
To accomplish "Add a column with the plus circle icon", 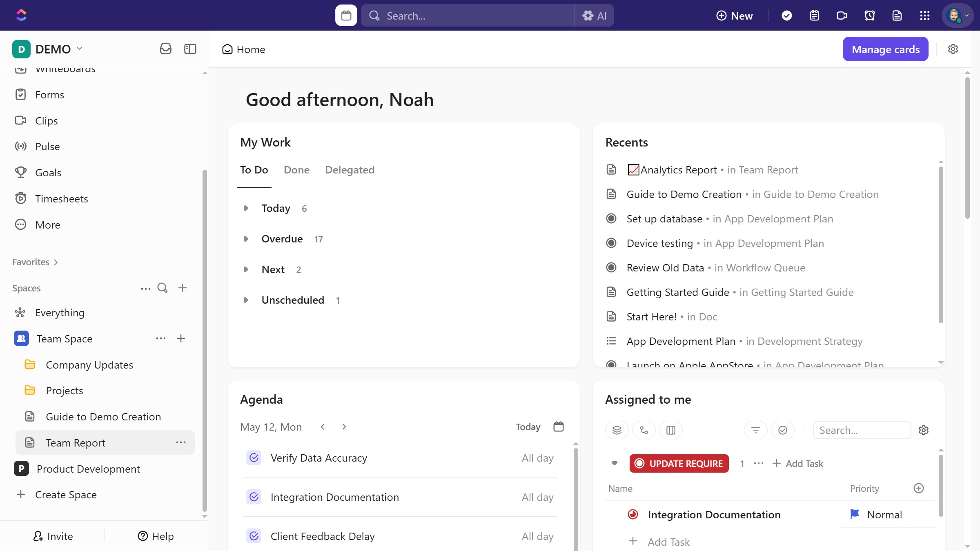I will pyautogui.click(x=918, y=488).
